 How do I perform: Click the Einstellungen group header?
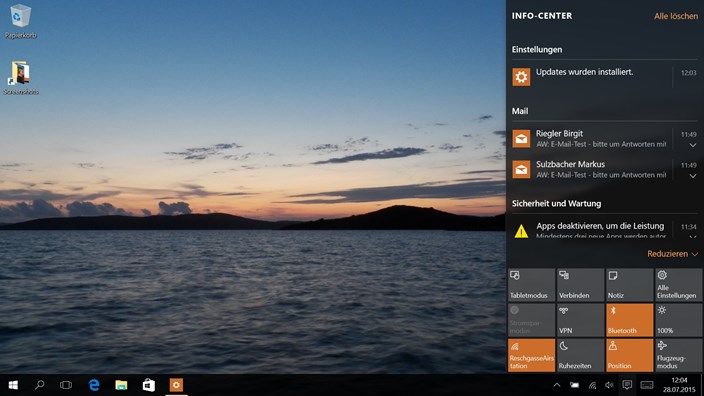(x=537, y=49)
